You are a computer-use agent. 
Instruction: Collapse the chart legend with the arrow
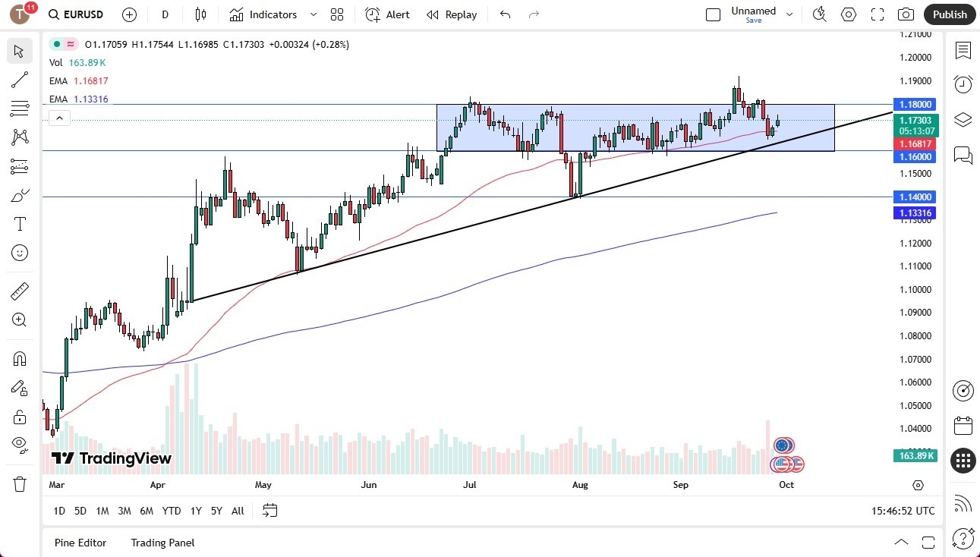[59, 118]
